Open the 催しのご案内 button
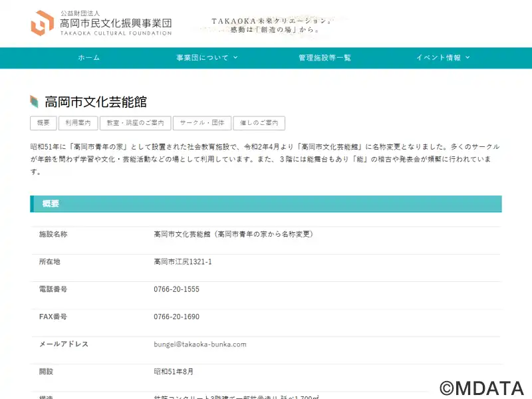Image resolution: width=532 pixels, height=399 pixels. pyautogui.click(x=259, y=123)
